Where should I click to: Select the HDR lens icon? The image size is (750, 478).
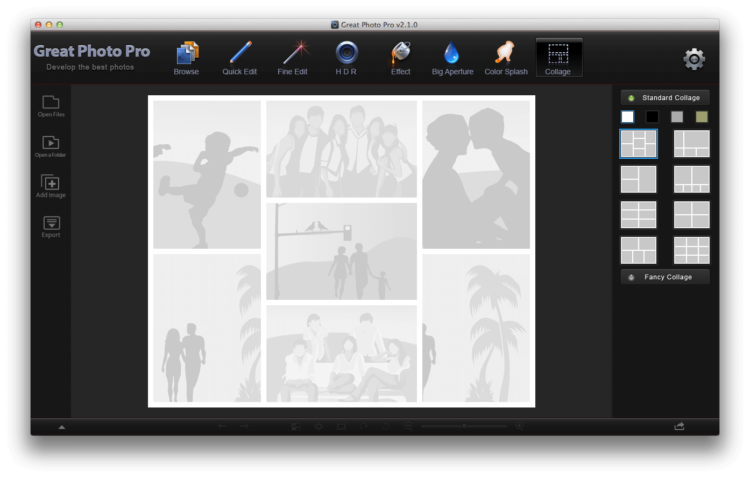tap(346, 53)
